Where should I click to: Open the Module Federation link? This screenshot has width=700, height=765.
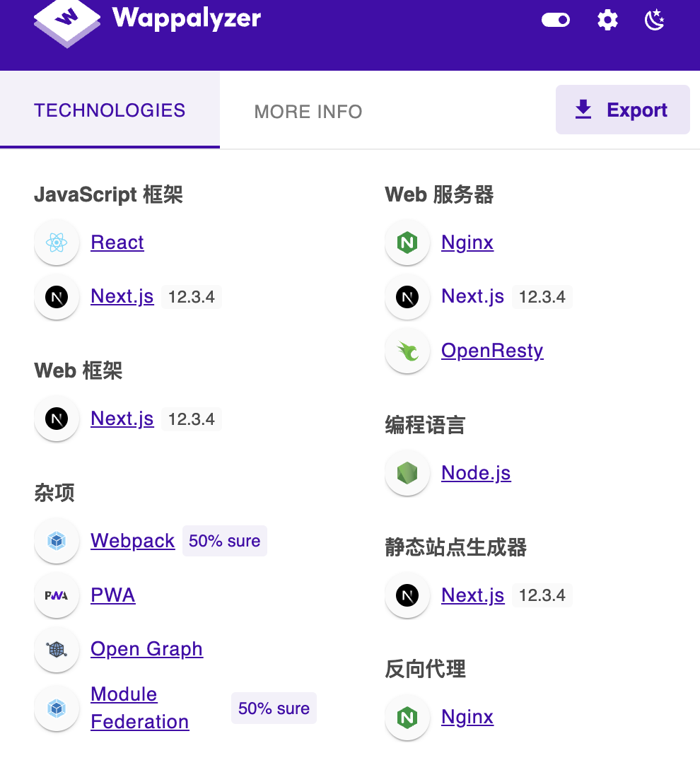(139, 708)
